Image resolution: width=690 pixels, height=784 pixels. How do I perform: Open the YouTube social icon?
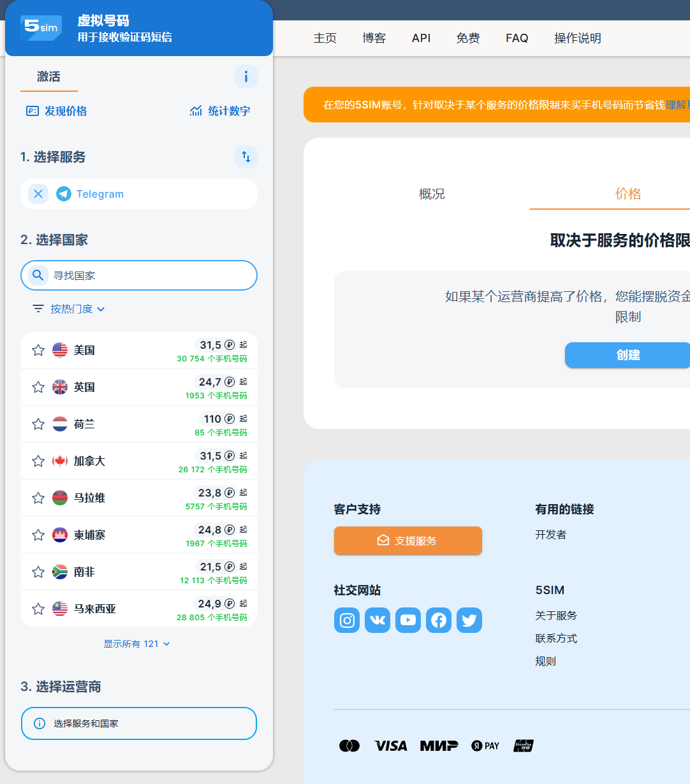pyautogui.click(x=408, y=620)
